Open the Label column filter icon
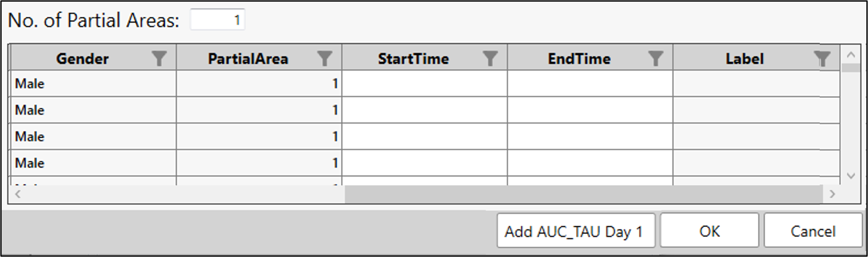This screenshot has width=868, height=257. (x=821, y=58)
